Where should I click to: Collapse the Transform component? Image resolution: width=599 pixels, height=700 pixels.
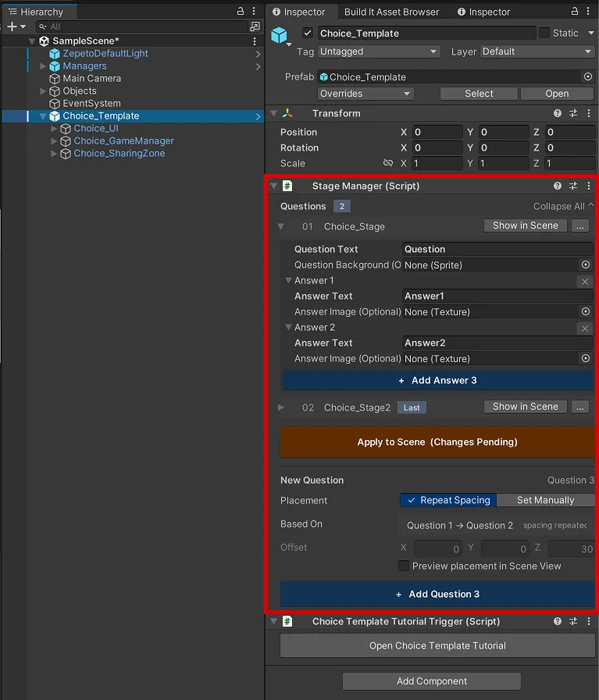click(x=274, y=113)
